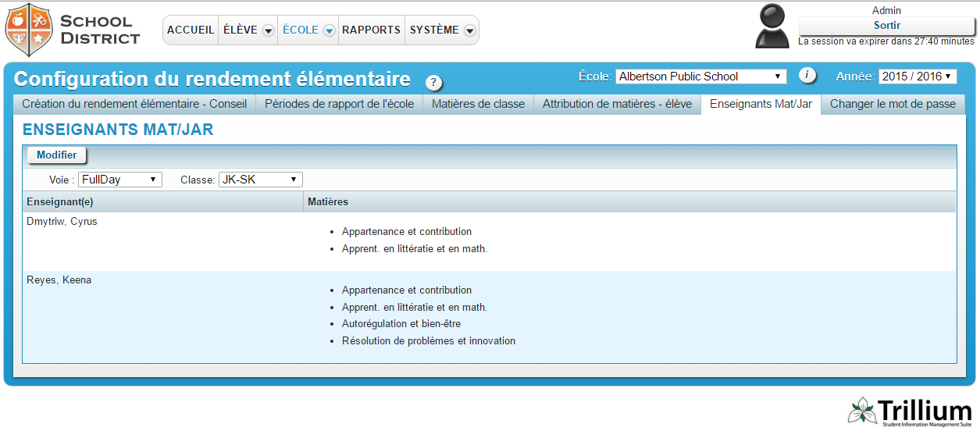This screenshot has height=431, width=980.
Task: Switch to Matières de classe tab
Action: click(x=478, y=104)
